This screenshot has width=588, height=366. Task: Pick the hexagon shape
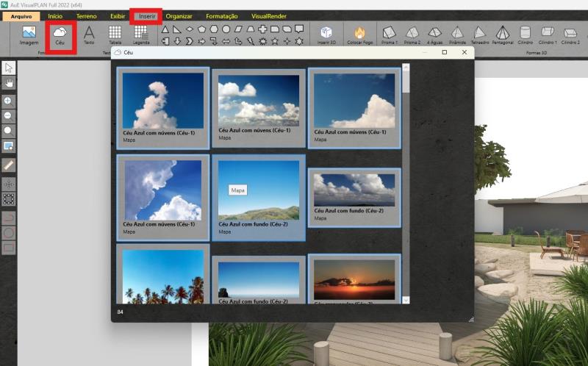click(x=214, y=29)
